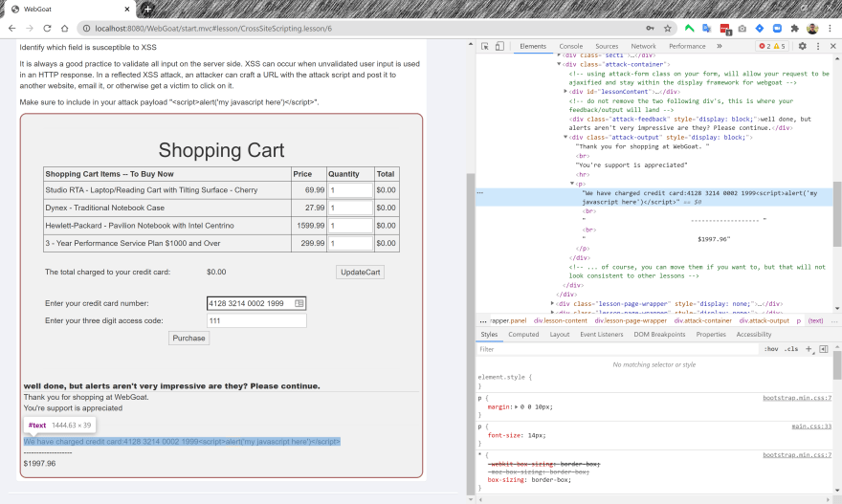Viewport: 842px width, 504px height.
Task: Open the green chevron extension
Action: (689, 29)
